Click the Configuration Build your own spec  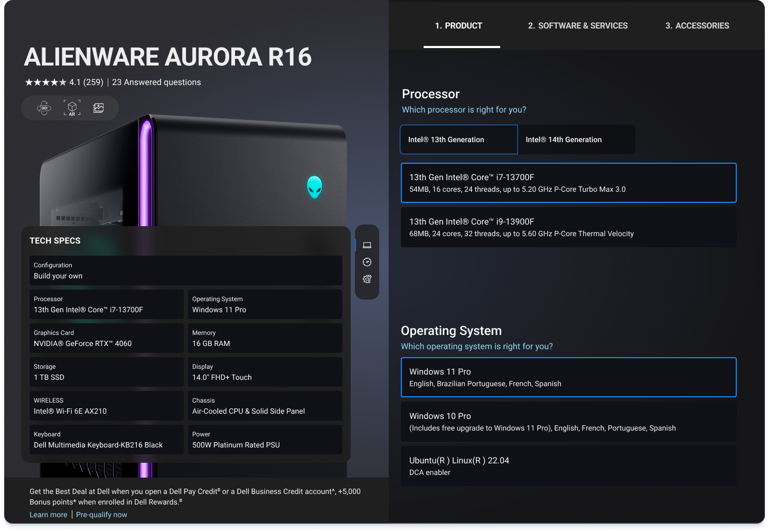click(186, 270)
